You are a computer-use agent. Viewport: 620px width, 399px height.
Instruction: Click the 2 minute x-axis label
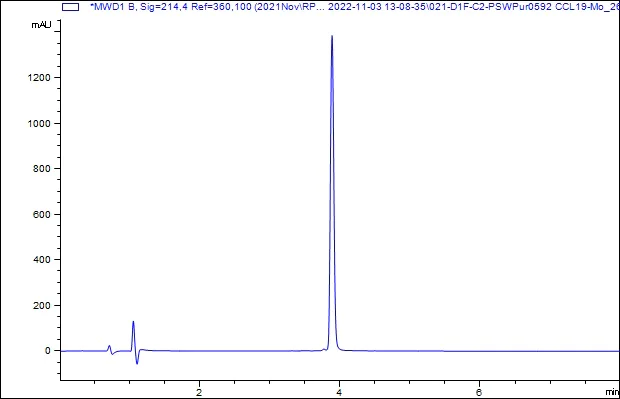click(x=199, y=392)
